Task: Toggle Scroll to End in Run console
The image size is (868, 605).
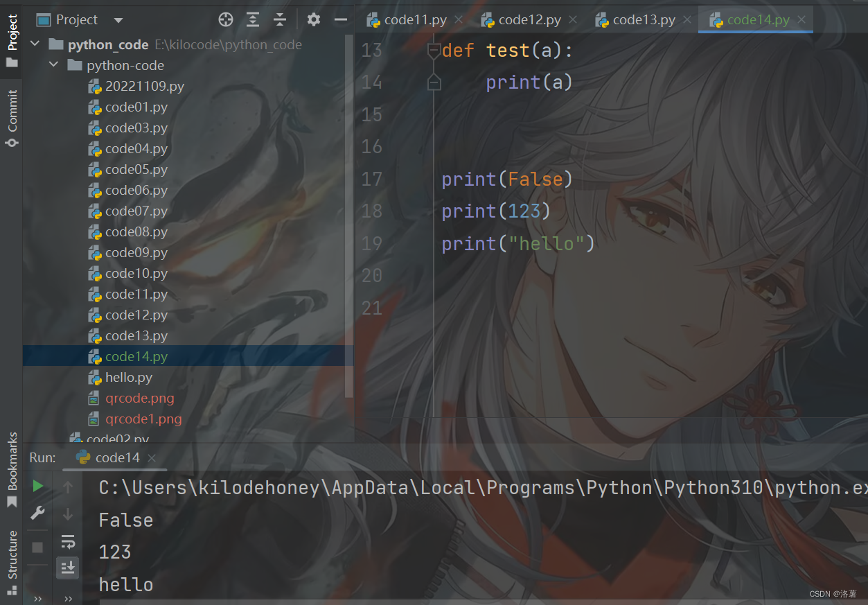Action: pos(68,568)
